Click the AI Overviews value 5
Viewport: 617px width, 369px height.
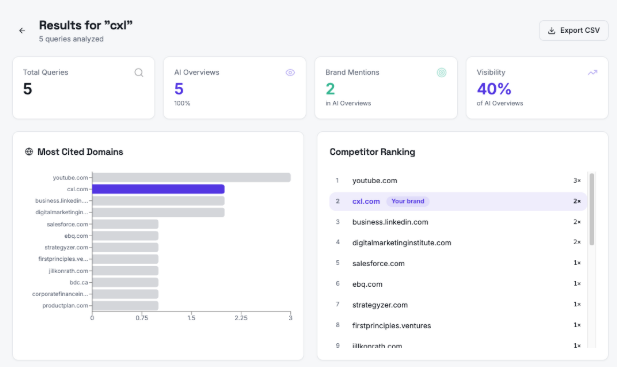pyautogui.click(x=179, y=89)
